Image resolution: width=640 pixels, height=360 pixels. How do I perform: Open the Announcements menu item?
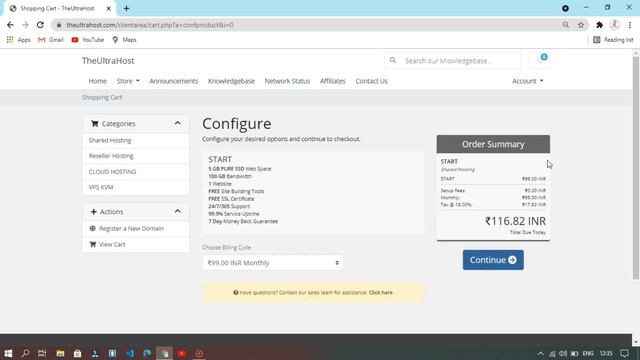(173, 81)
